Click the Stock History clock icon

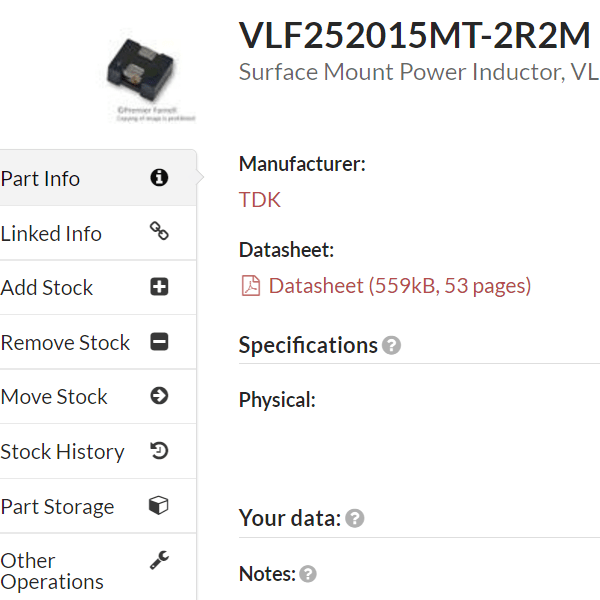coord(159,451)
